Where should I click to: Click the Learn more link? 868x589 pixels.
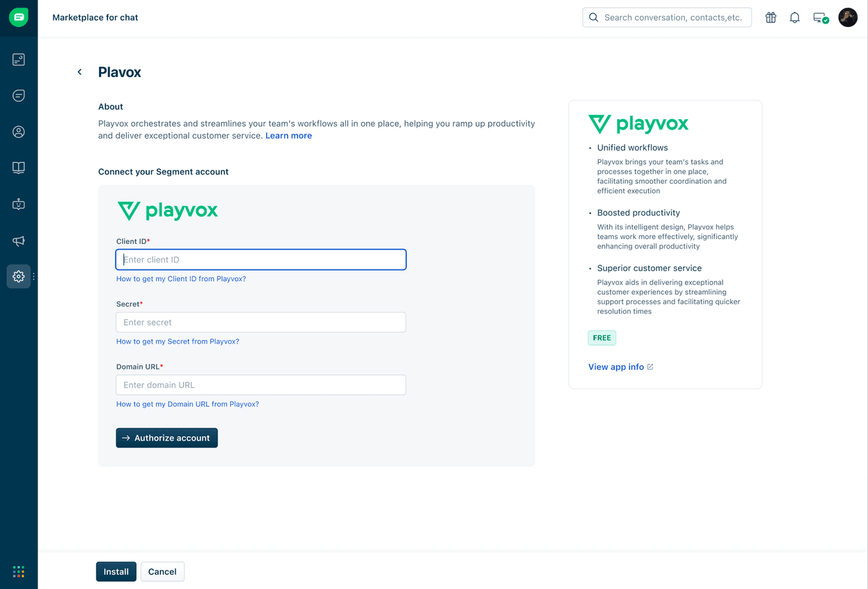coord(288,135)
